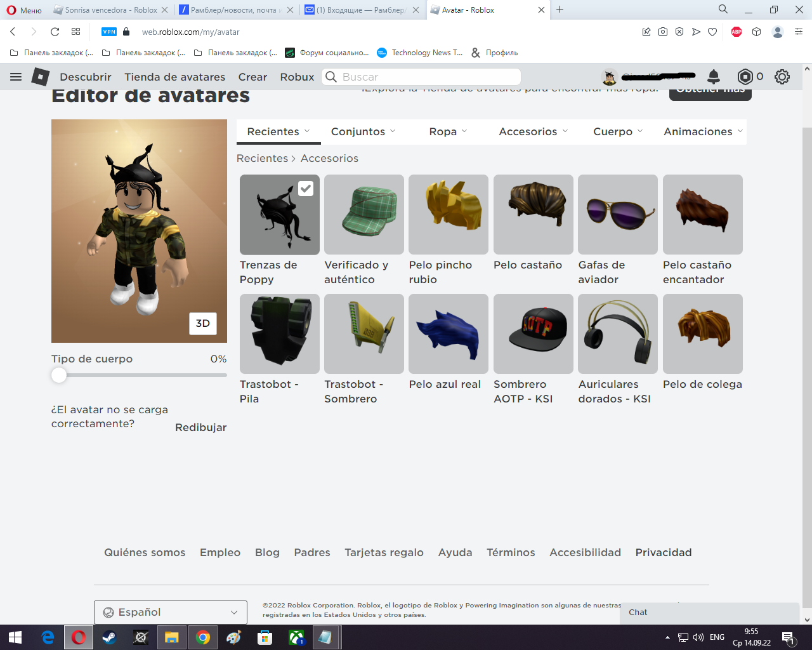Open the Windows Start menu
This screenshot has height=650, width=812.
click(15, 637)
